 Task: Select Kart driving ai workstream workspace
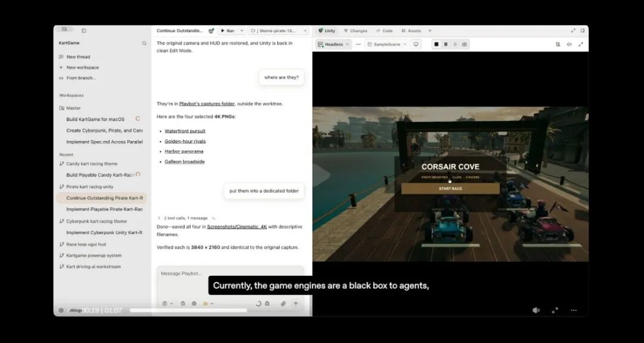93,267
